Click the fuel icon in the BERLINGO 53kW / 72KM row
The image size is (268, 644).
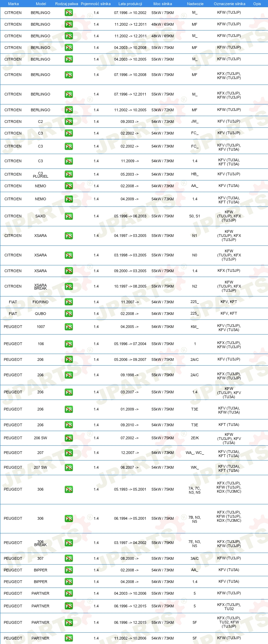[69, 110]
